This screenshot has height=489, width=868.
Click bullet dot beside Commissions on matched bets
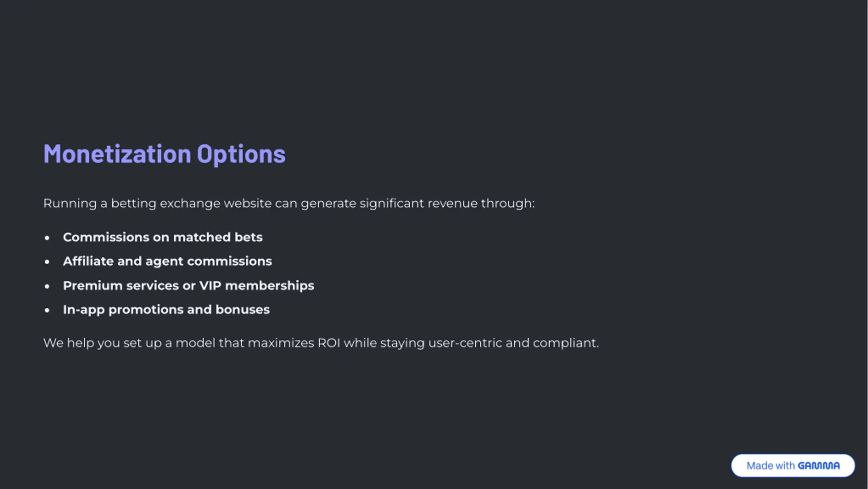[47, 238]
